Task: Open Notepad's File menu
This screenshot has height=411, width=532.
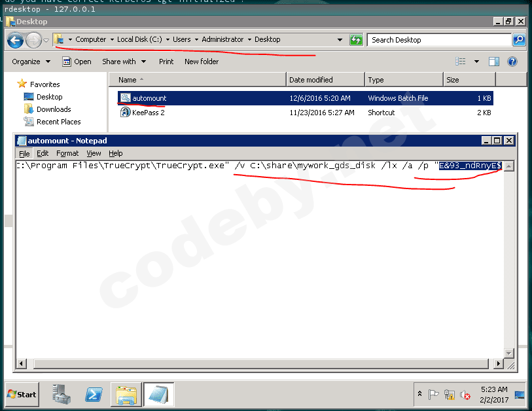Action: pyautogui.click(x=24, y=153)
